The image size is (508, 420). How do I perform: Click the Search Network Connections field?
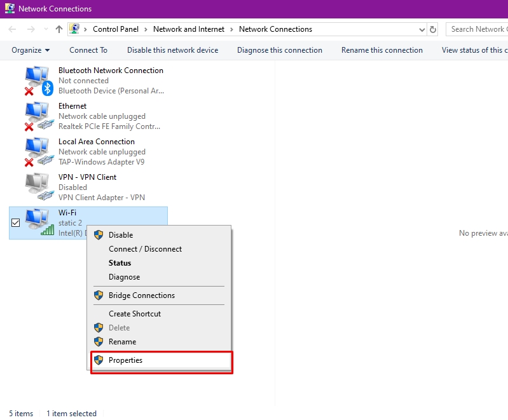(x=477, y=29)
